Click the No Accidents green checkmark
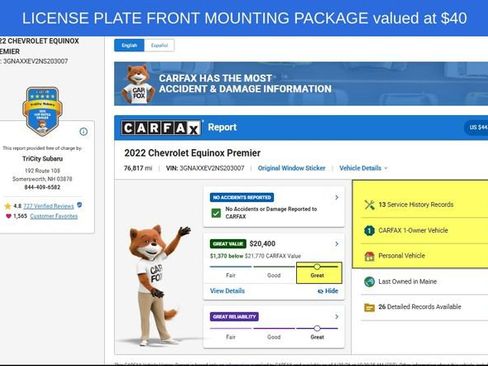The image size is (488, 366). tap(216, 213)
